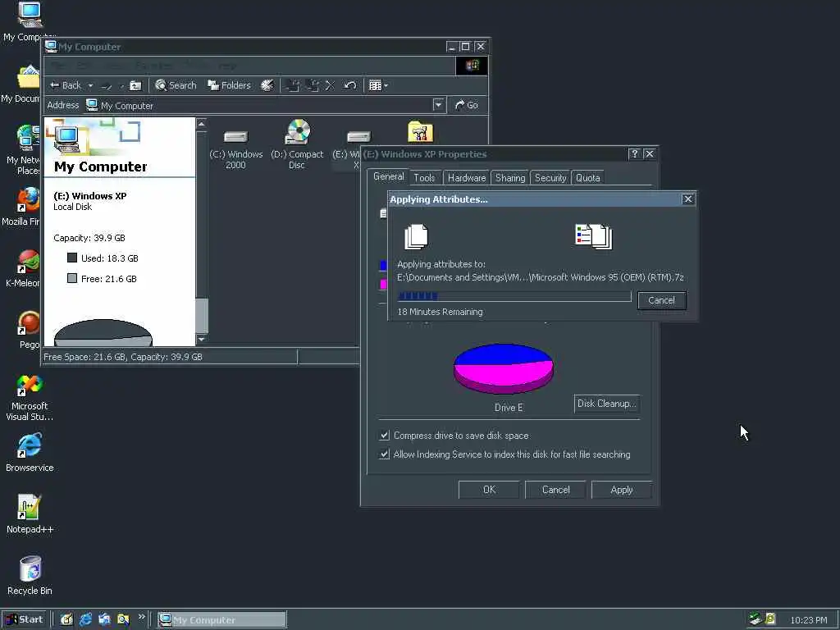
Task: Click the Outlook Express Quick Launch icon
Action: click(x=104, y=619)
